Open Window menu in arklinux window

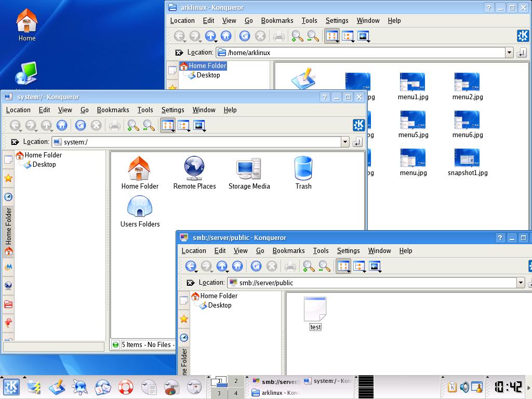[368, 21]
